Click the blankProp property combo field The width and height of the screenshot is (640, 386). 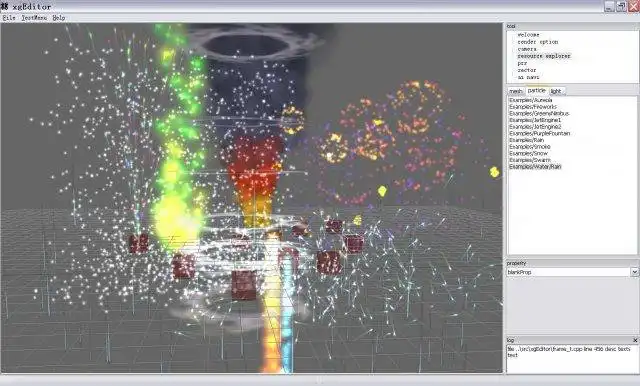point(569,272)
